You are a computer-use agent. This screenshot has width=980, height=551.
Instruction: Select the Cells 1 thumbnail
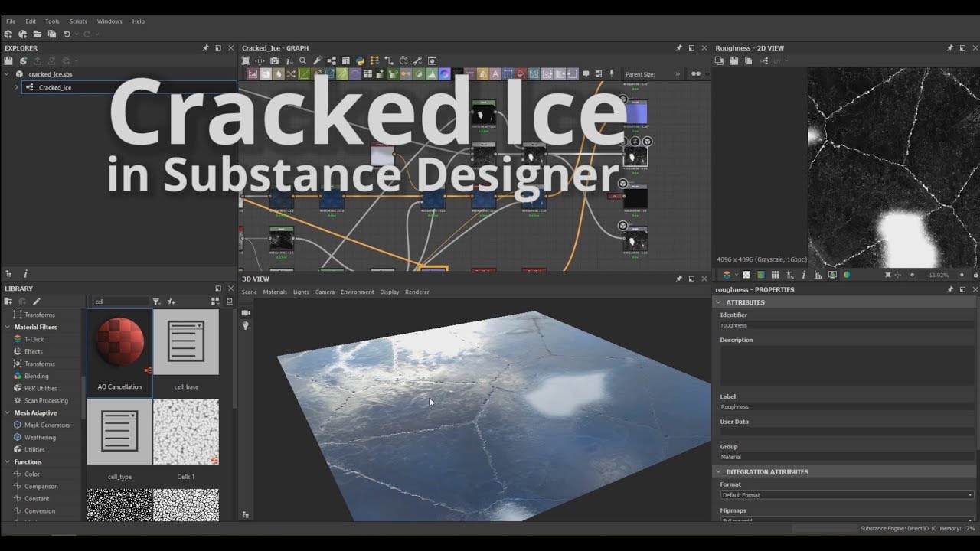[186, 440]
